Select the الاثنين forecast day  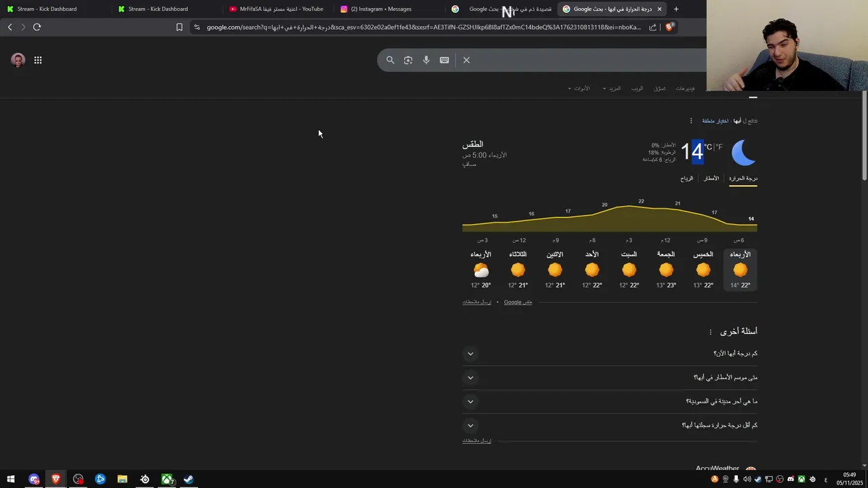555,269
